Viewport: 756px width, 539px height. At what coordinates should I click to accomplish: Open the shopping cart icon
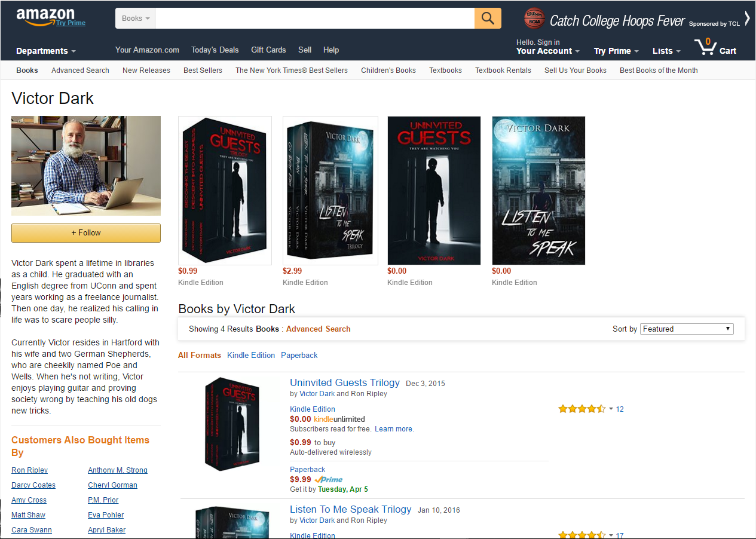pyautogui.click(x=705, y=47)
